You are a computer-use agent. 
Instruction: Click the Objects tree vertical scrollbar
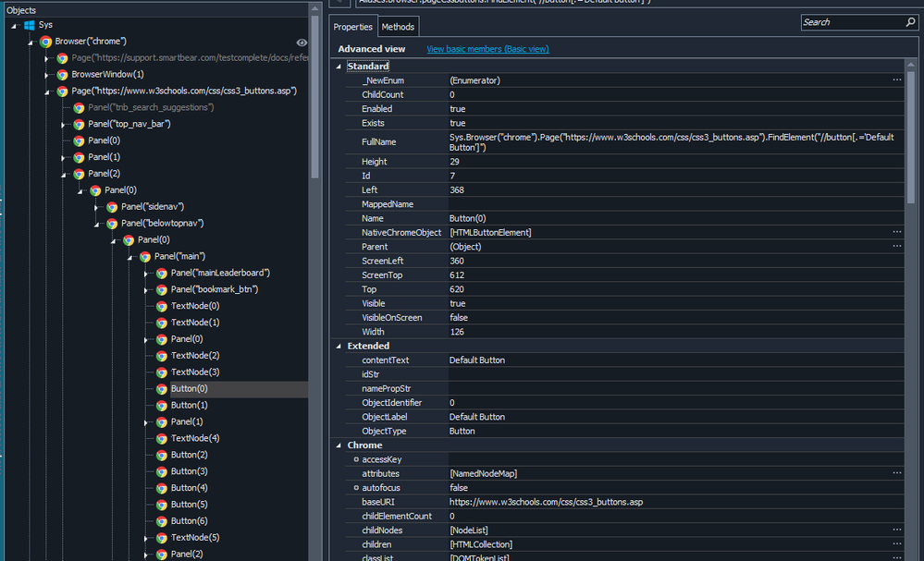pos(314,92)
